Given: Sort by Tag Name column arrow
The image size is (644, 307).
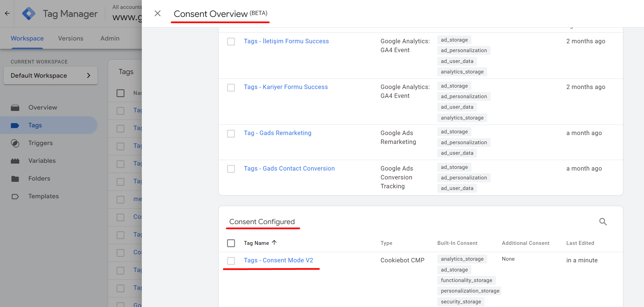Looking at the screenshot, I should click(x=274, y=243).
